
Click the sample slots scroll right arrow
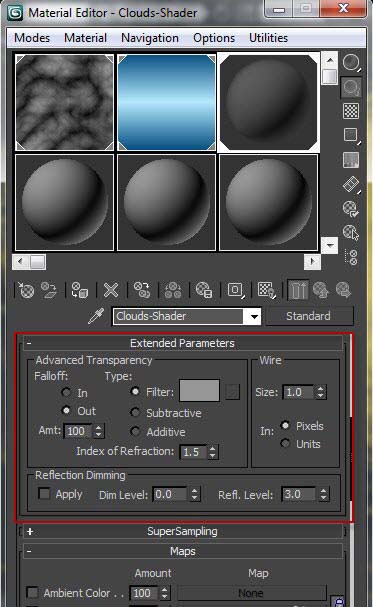(312, 262)
